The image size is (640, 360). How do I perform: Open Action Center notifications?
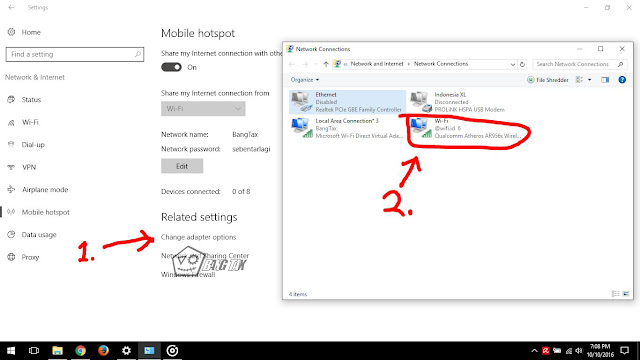624,351
